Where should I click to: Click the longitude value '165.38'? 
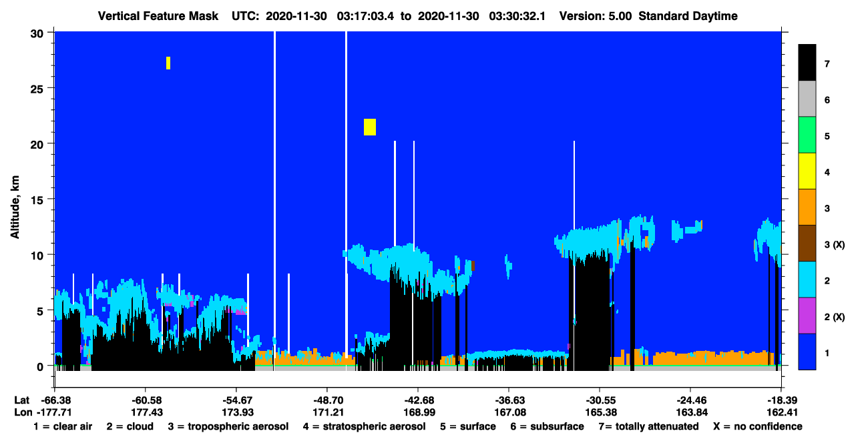point(601,412)
